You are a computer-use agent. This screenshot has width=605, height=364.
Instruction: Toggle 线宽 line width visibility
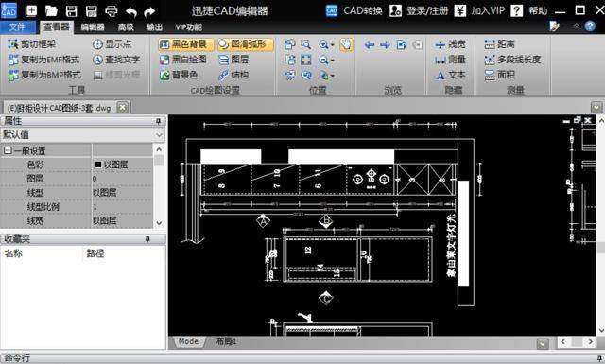[x=450, y=44]
